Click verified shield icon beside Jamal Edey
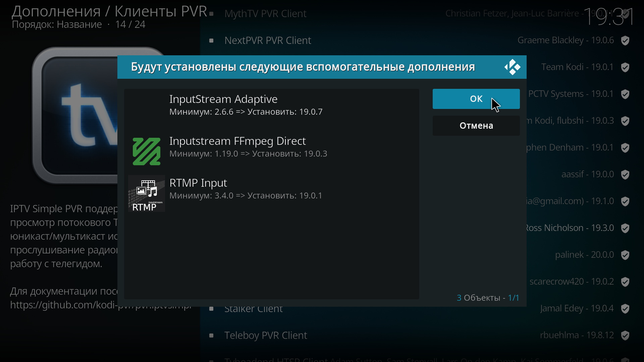Image resolution: width=644 pixels, height=362 pixels. click(625, 309)
